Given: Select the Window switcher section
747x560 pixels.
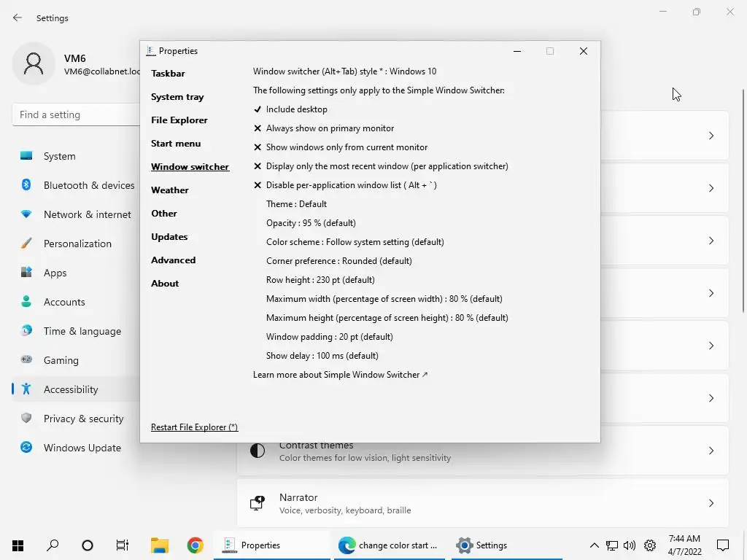Looking at the screenshot, I should (190, 167).
